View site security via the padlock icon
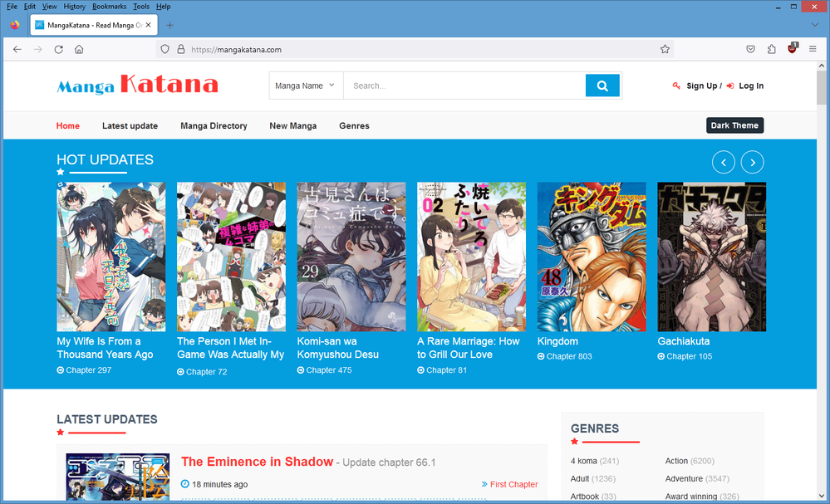830x504 pixels. coord(181,49)
